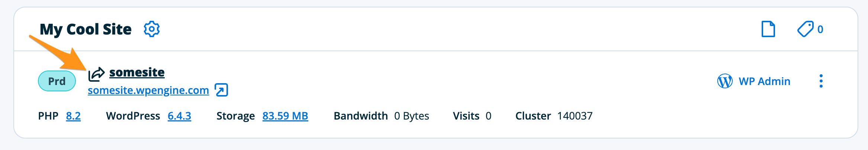Screen dimensions: 868x150
Task: Click the curved arrow icon beside somesite
Action: [x=96, y=74]
